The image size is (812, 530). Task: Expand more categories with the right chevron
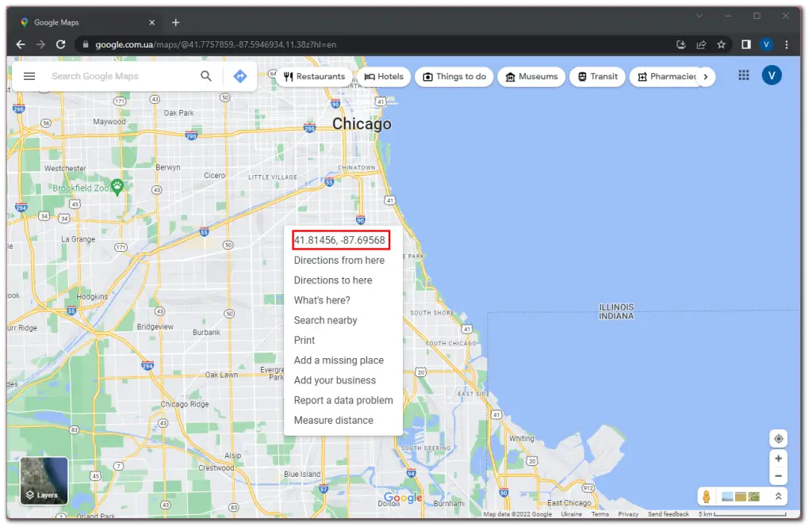click(x=706, y=76)
